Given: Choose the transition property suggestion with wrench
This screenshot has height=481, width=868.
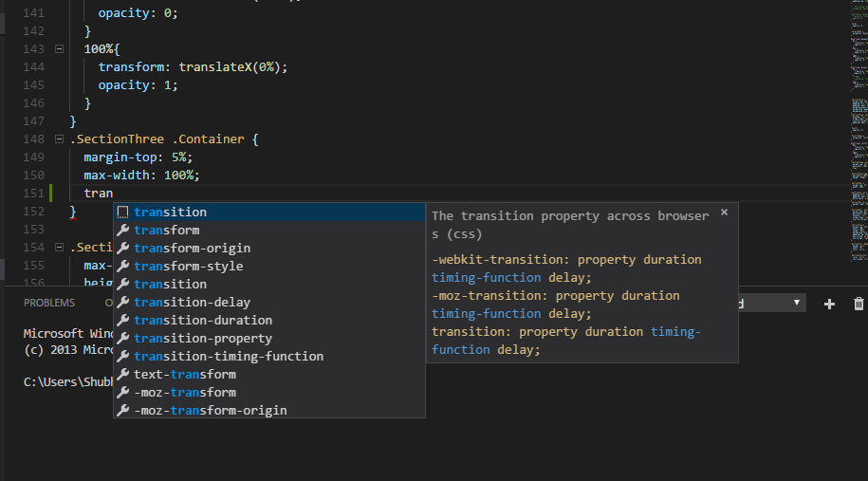Looking at the screenshot, I should [x=269, y=284].
